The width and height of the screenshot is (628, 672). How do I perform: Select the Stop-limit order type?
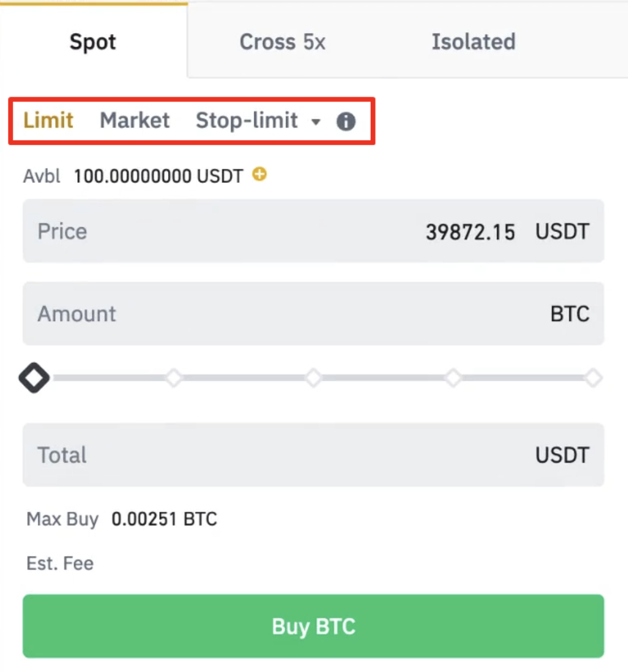point(246,121)
